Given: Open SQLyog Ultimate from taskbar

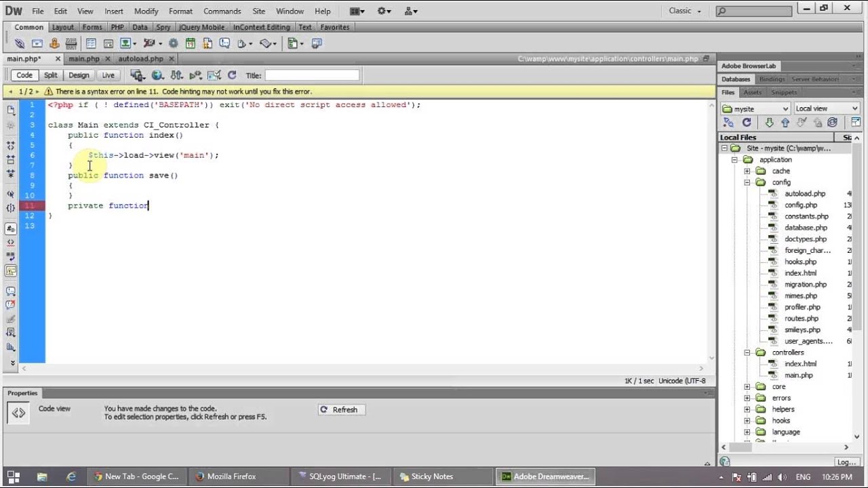Looking at the screenshot, I should tap(339, 476).
